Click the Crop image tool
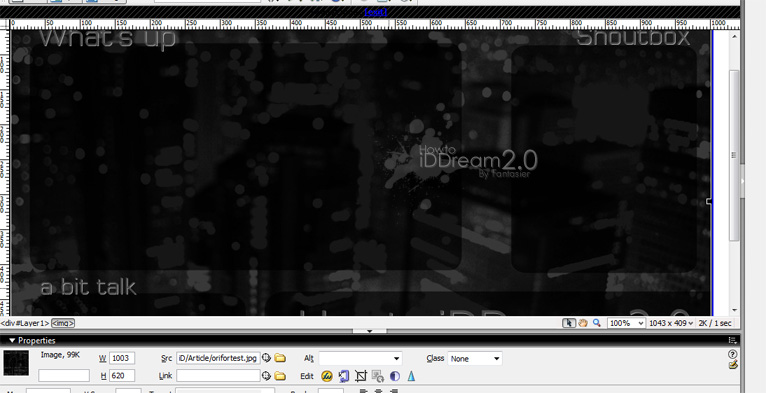 [361, 376]
